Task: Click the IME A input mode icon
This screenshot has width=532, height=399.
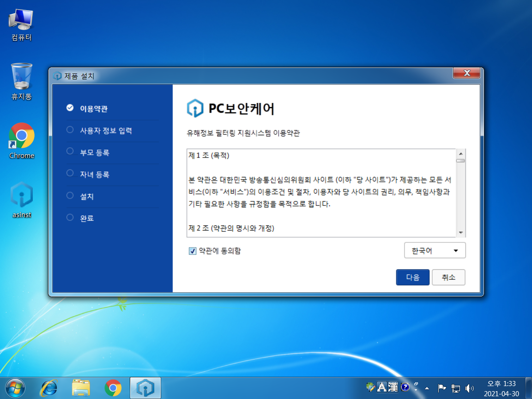Action: tap(382, 387)
